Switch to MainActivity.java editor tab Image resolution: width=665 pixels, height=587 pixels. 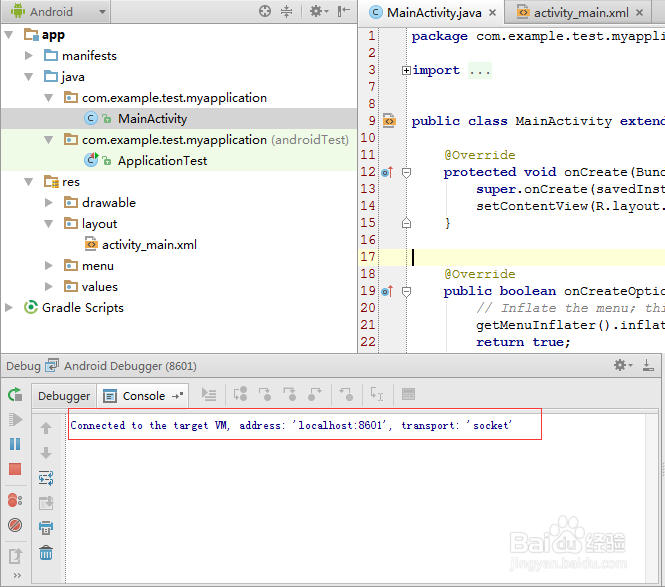tap(433, 13)
